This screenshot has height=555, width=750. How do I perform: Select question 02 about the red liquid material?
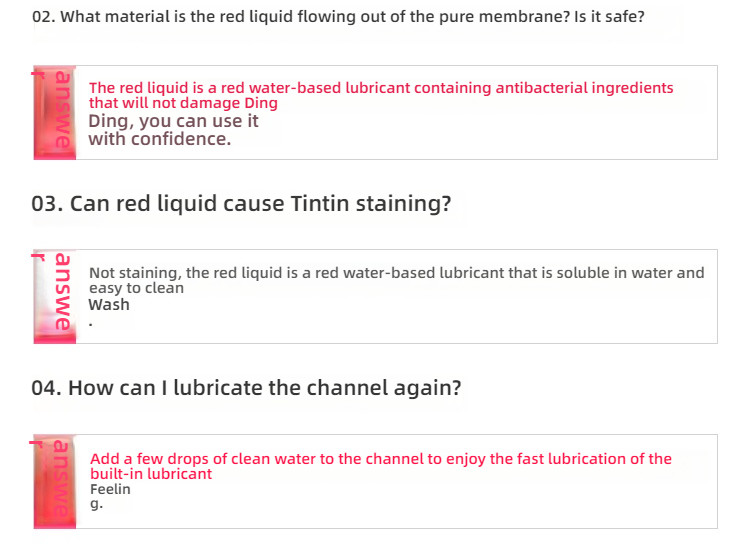(x=338, y=17)
